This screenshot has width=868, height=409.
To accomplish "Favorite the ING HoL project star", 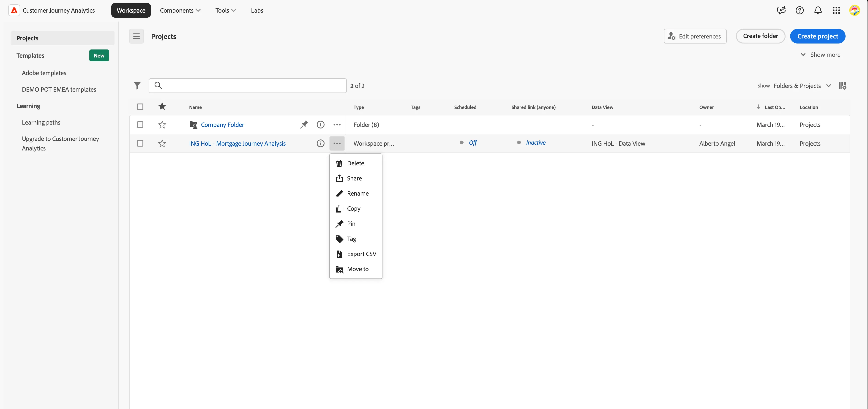I will pos(162,144).
